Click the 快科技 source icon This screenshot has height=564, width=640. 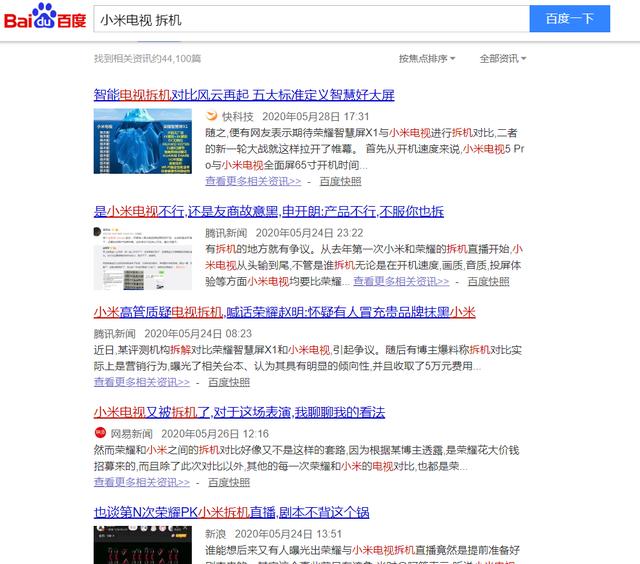coord(211,116)
